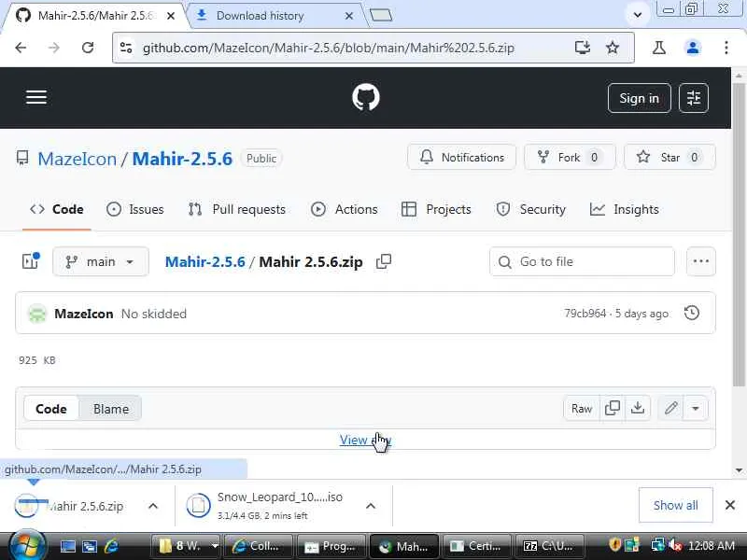The width and height of the screenshot is (747, 560).
Task: Select the Mahir-2.5.6 GitHub browser tab
Action: [x=95, y=16]
